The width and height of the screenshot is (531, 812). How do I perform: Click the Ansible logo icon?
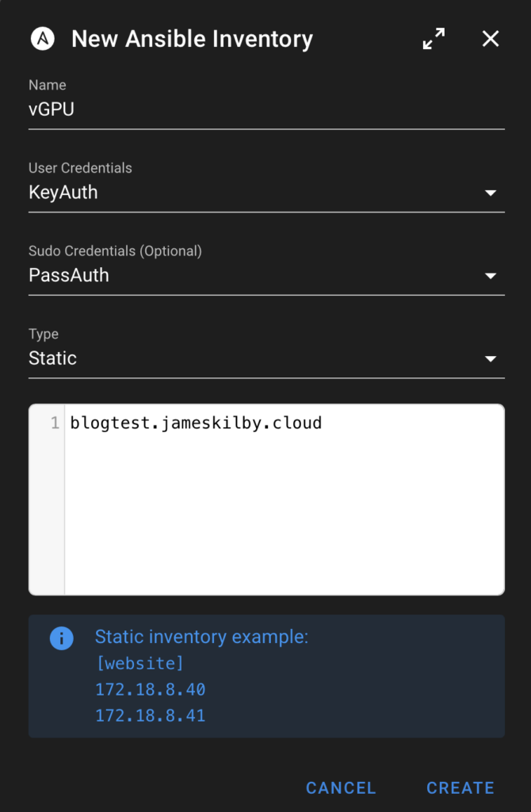pyautogui.click(x=43, y=38)
